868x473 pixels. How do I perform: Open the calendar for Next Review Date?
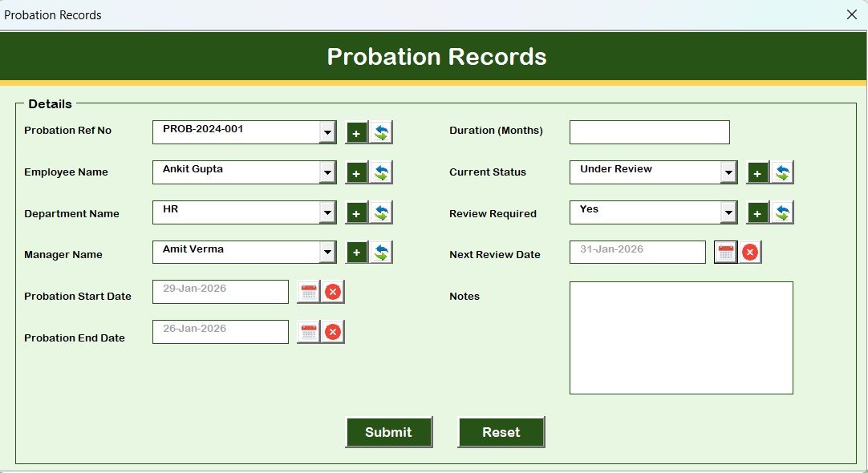(x=724, y=251)
